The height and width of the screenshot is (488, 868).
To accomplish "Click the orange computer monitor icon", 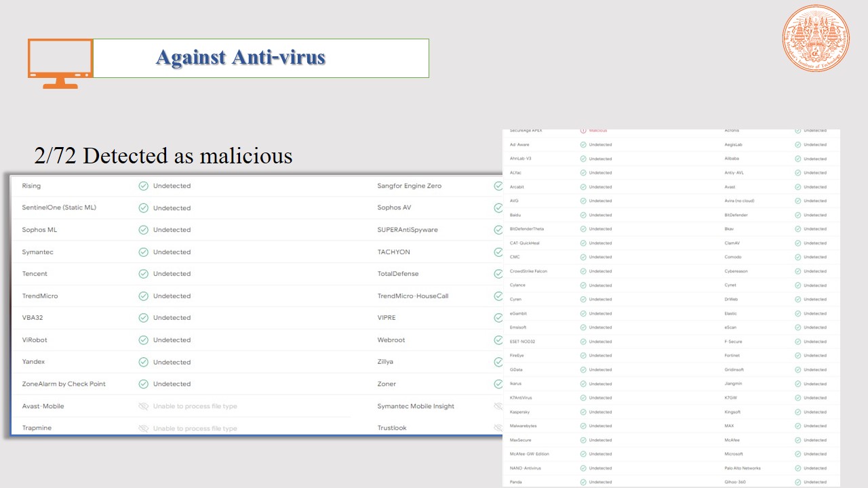I will (60, 62).
